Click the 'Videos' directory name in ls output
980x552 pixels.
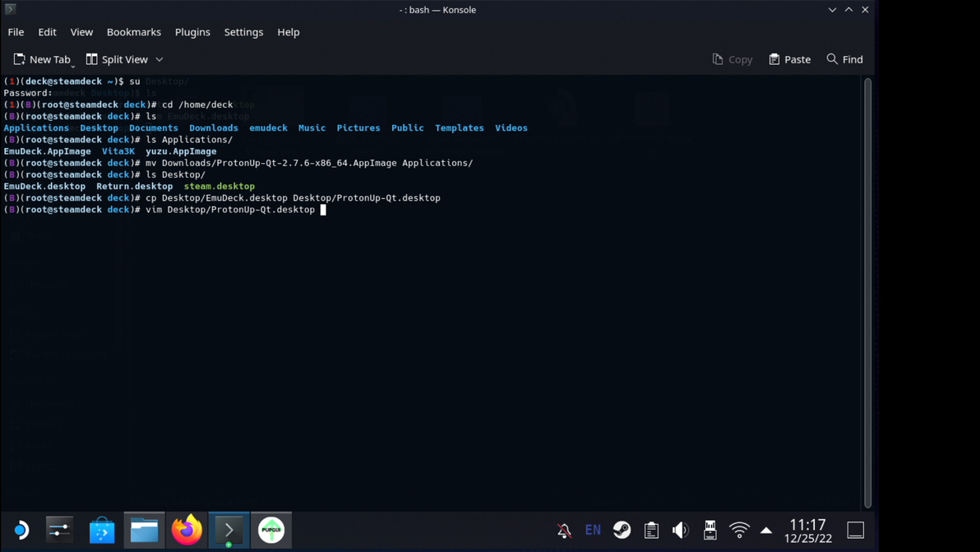point(511,128)
